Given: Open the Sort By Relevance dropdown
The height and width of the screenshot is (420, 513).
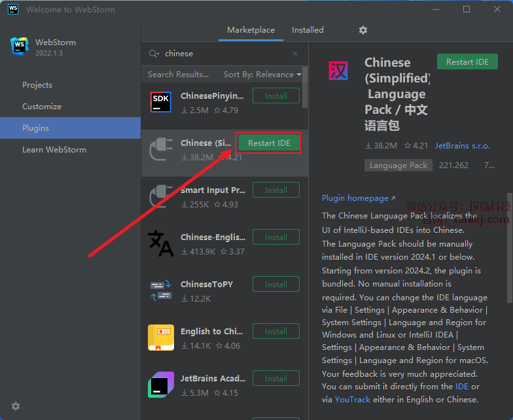Looking at the screenshot, I should tap(262, 75).
